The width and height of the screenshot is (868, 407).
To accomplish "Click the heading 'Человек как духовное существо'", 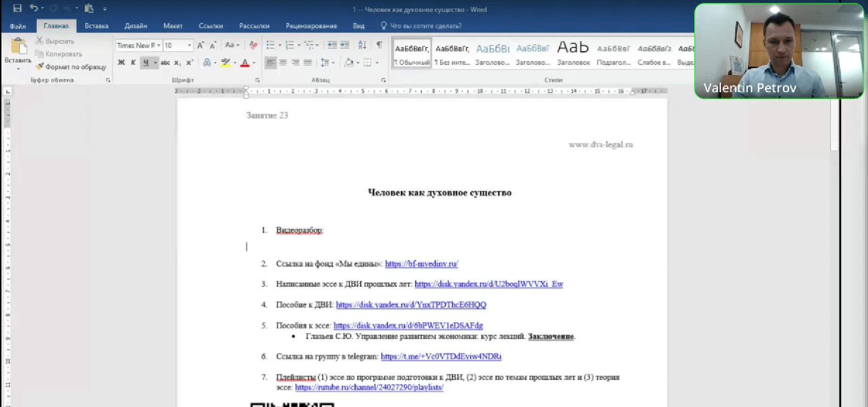I will (440, 192).
